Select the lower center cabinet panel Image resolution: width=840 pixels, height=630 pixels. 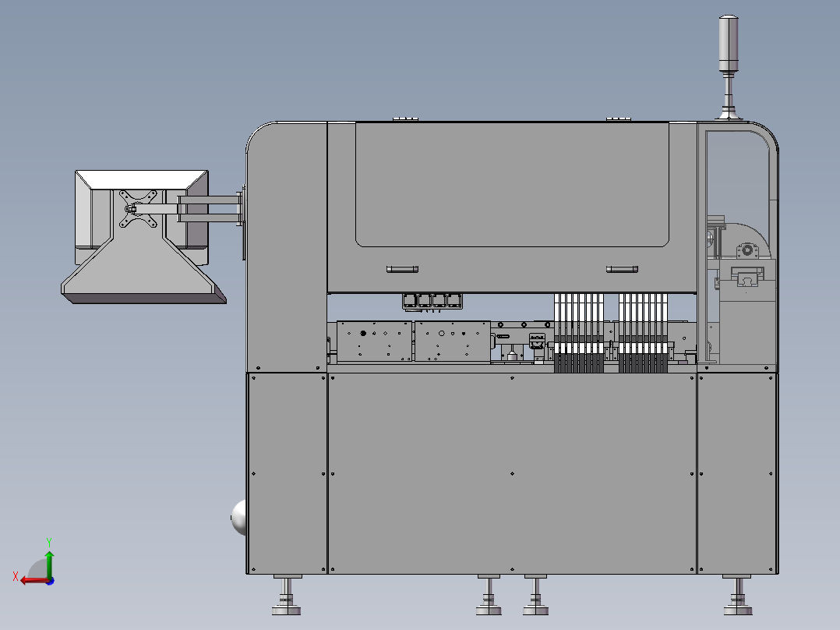tap(512, 474)
